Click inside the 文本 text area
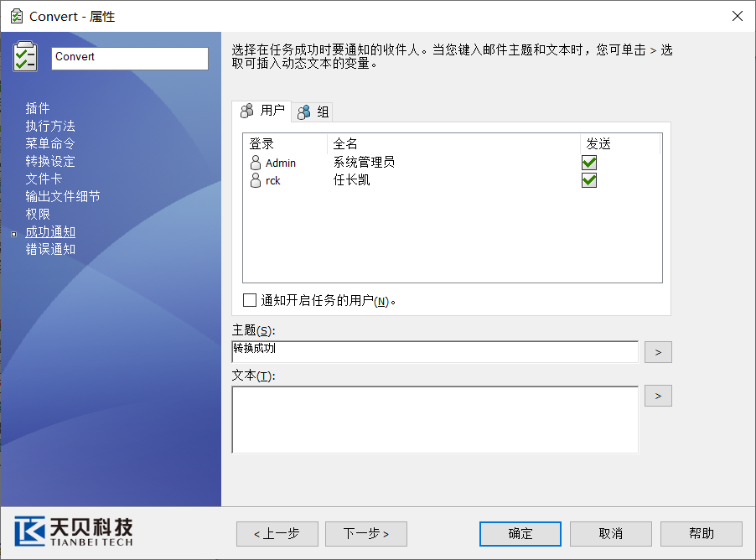 (x=434, y=419)
